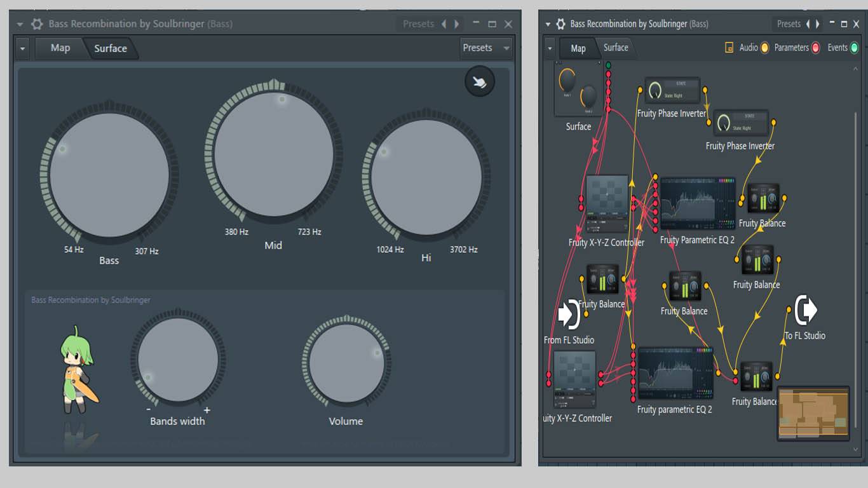Select the lower Fruity parametric EQ 2 node

[675, 374]
